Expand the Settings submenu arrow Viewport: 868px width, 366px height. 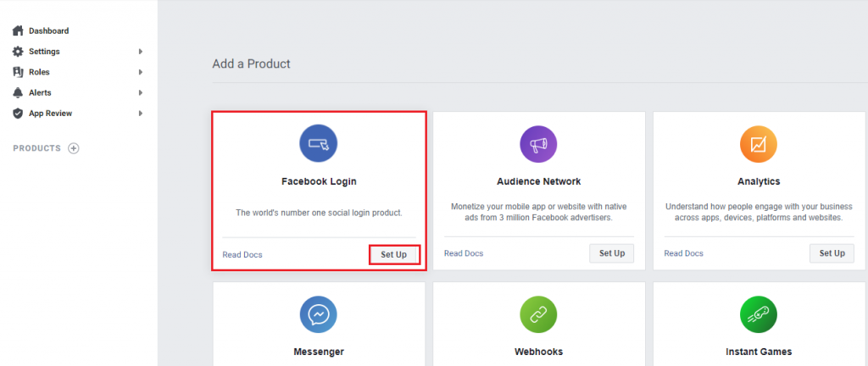pyautogui.click(x=141, y=52)
